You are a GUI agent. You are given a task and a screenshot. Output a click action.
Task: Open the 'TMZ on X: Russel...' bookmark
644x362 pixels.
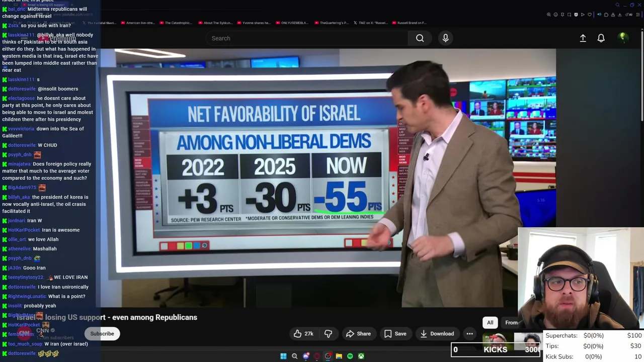pyautogui.click(x=370, y=23)
